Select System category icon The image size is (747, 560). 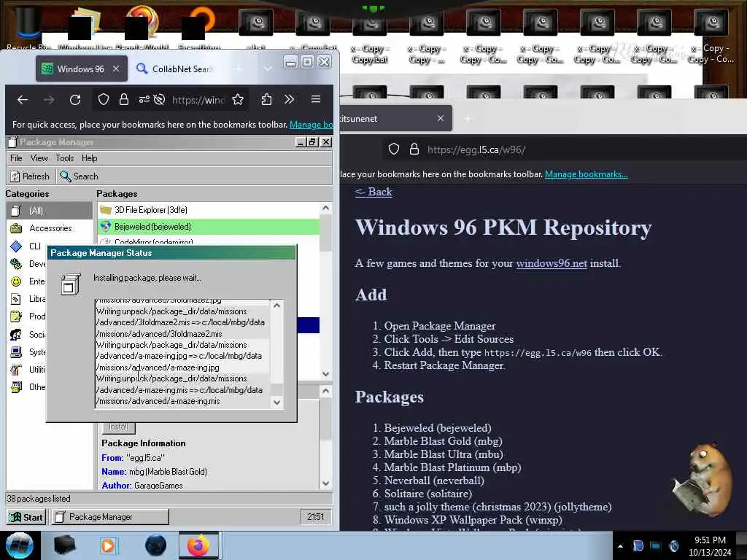16,352
